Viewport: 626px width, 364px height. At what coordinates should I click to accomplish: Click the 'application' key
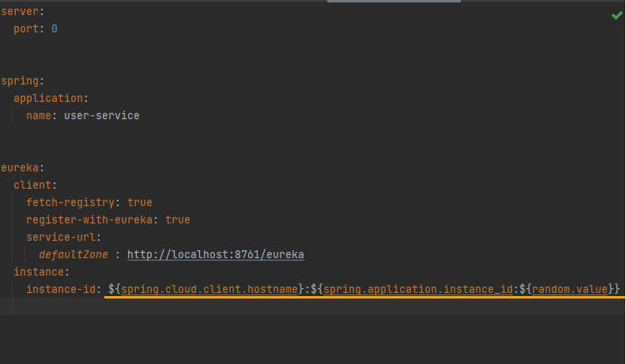(48, 98)
